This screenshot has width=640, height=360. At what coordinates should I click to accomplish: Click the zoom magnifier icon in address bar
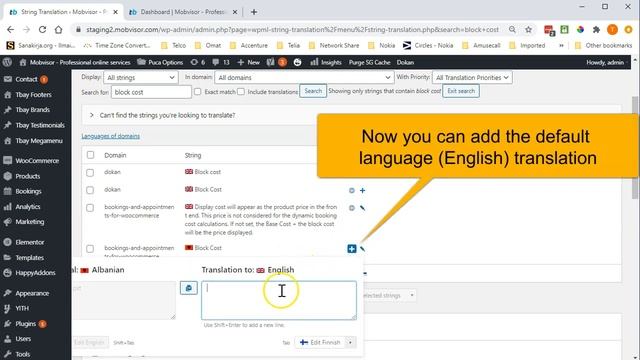[x=512, y=29]
